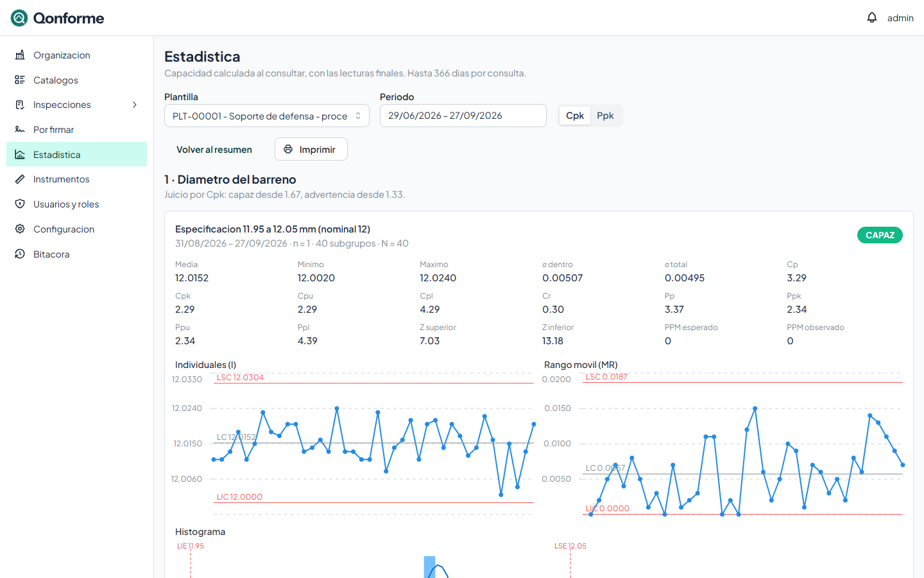
Task: Click the LIC 12.0000 limit label
Action: [239, 497]
